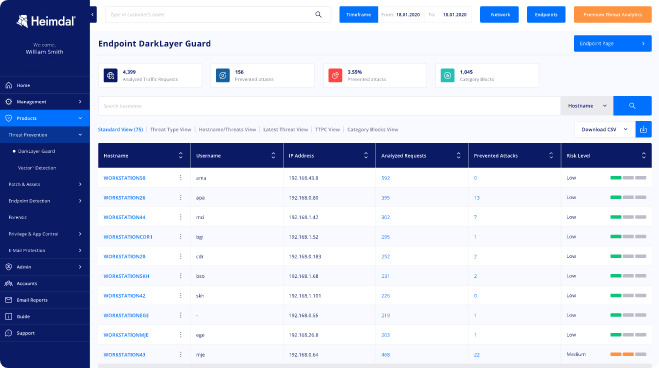Open Accounts from the sidebar

tap(45, 284)
